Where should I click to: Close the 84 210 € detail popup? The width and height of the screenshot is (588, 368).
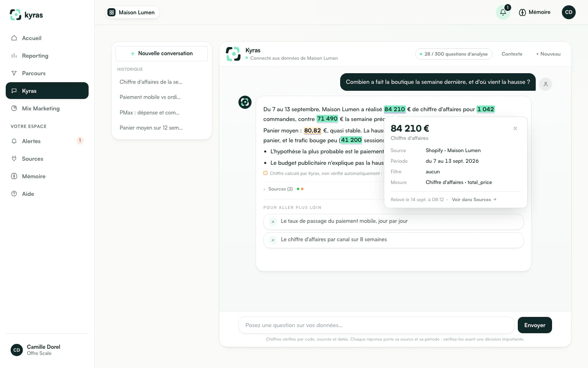click(x=515, y=128)
